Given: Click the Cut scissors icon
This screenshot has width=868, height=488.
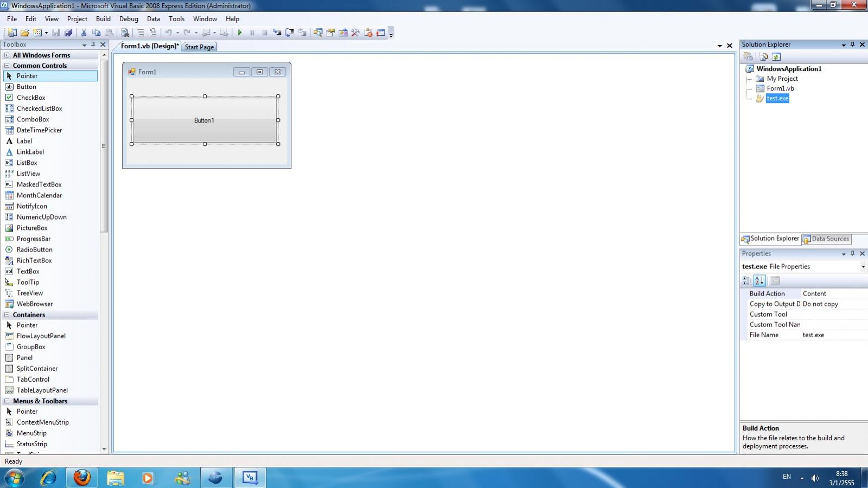Looking at the screenshot, I should click(84, 33).
